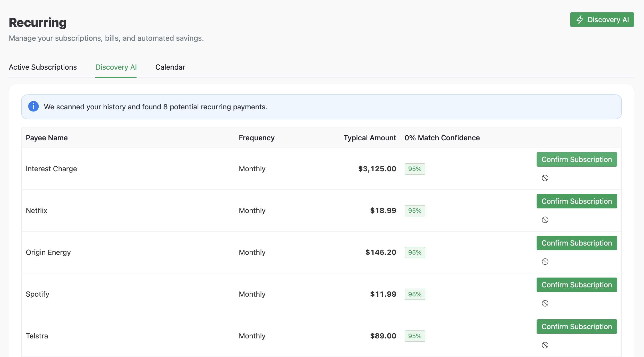The height and width of the screenshot is (357, 644).
Task: Click the $3,125.00 amount
Action: [x=377, y=169]
